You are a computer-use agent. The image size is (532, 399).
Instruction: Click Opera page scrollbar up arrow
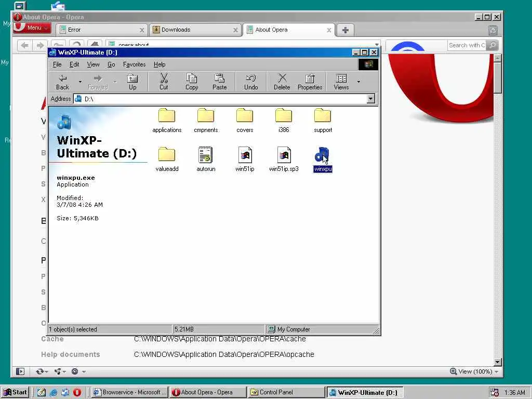[497, 58]
